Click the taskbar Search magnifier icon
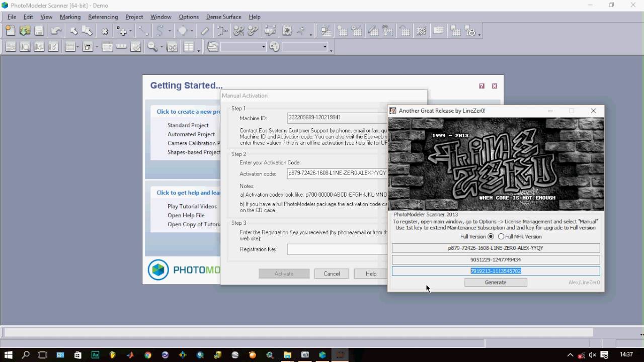Viewport: 644px width, 362px height. pos(26,355)
